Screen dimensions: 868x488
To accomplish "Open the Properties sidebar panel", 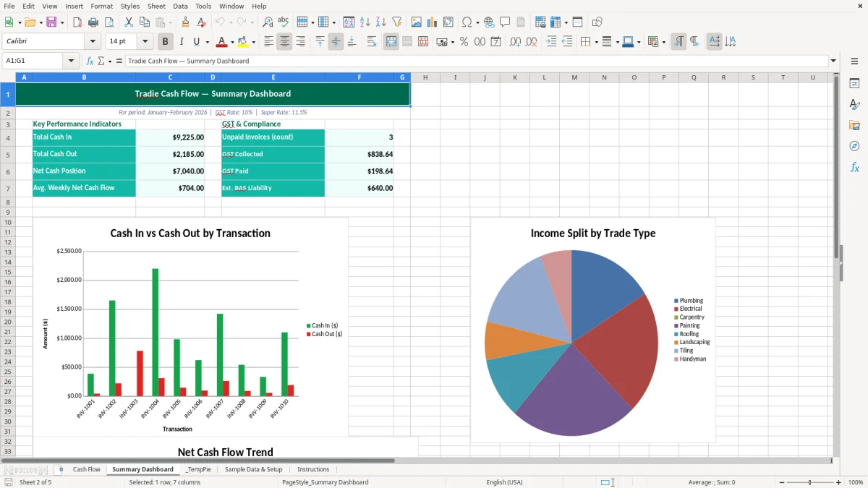I will 854,83.
